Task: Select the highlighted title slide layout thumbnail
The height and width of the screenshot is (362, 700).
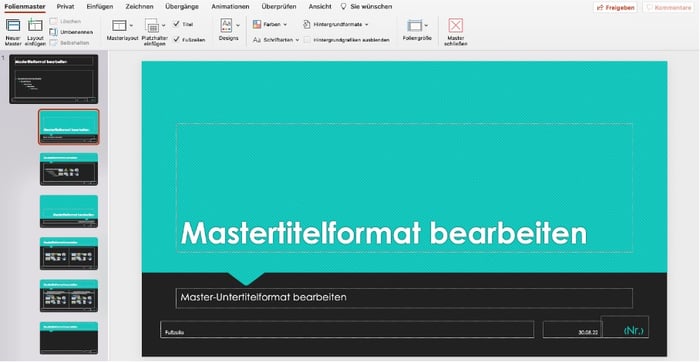Action: 69,127
